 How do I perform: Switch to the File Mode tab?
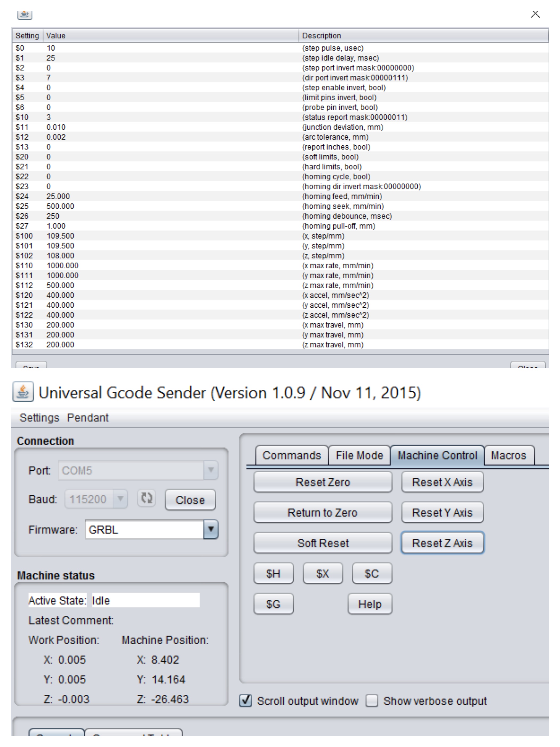pos(359,455)
